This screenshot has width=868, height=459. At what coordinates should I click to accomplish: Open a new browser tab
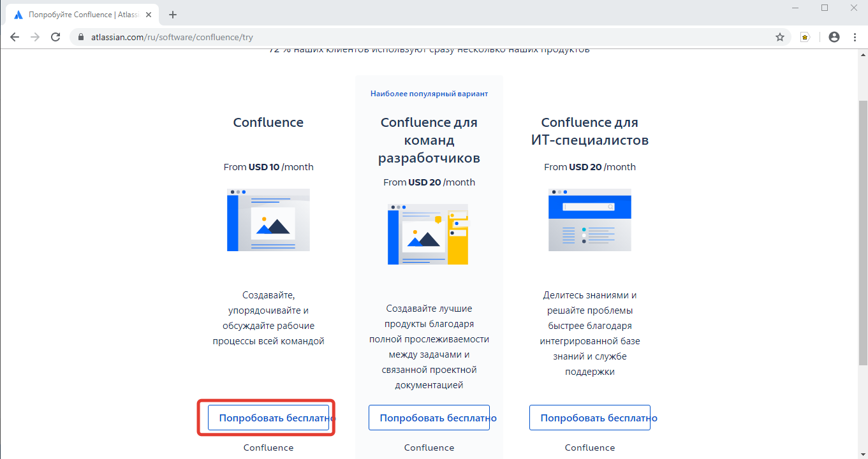[x=173, y=15]
